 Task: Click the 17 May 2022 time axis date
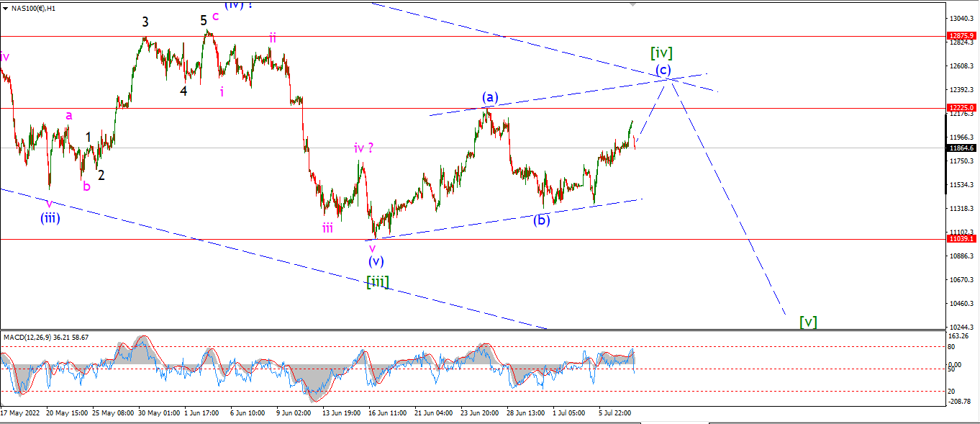coord(21,413)
